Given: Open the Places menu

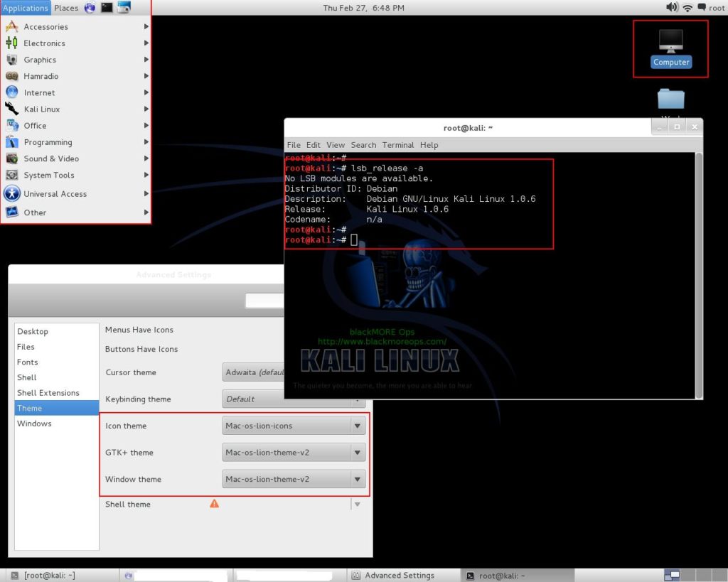Looking at the screenshot, I should pyautogui.click(x=66, y=7).
